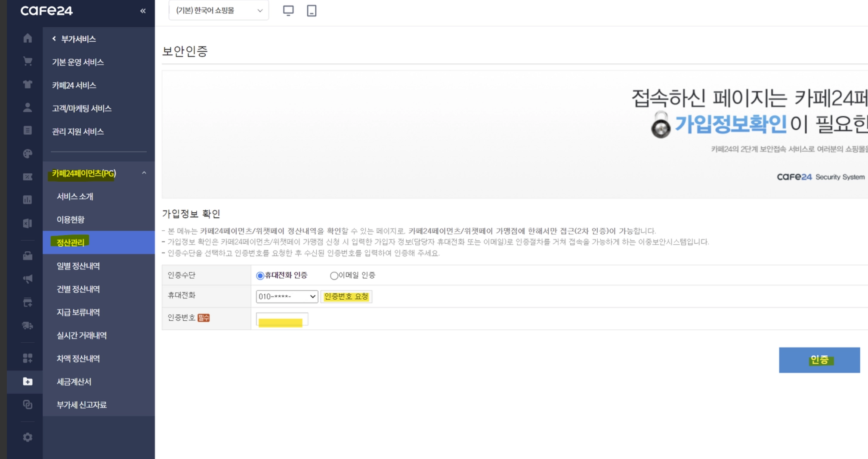
Task: Click the 보안인증 page heading
Action: click(x=185, y=51)
